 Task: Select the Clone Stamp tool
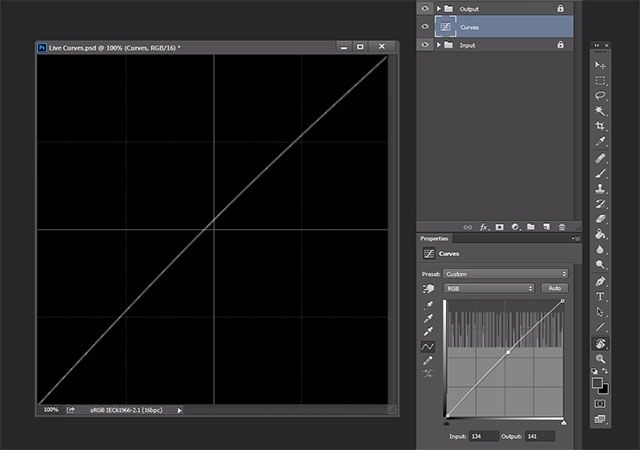(600, 188)
